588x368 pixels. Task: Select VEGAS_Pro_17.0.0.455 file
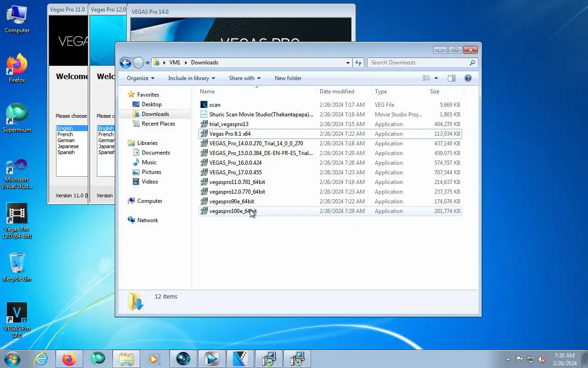click(x=330, y=172)
